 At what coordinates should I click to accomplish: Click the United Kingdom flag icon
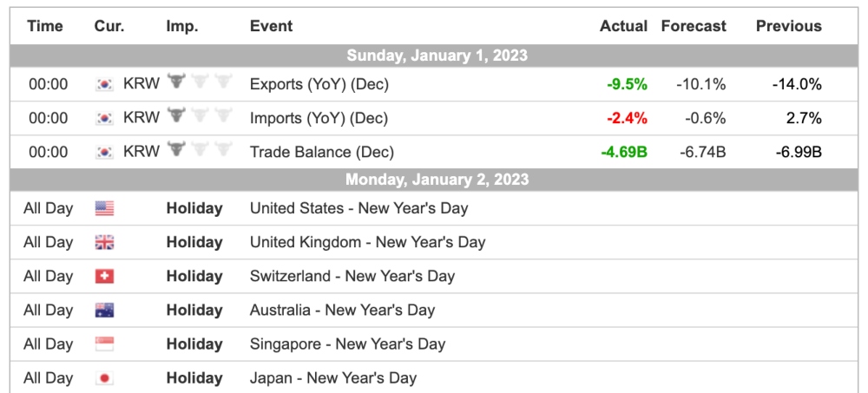tap(104, 242)
